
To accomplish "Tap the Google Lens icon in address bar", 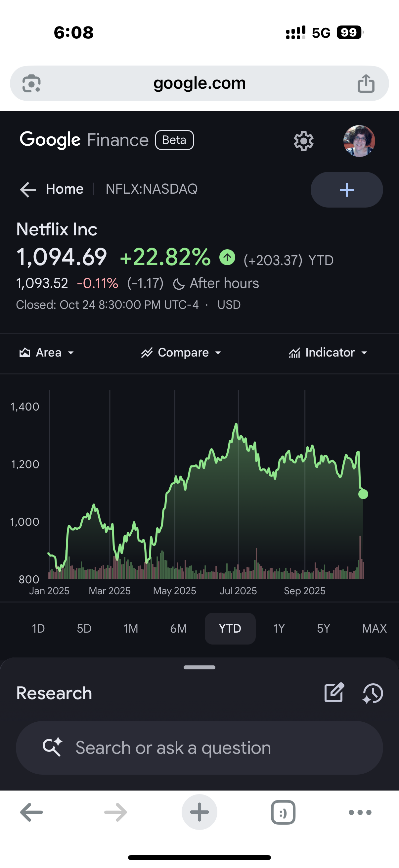I will [x=31, y=83].
